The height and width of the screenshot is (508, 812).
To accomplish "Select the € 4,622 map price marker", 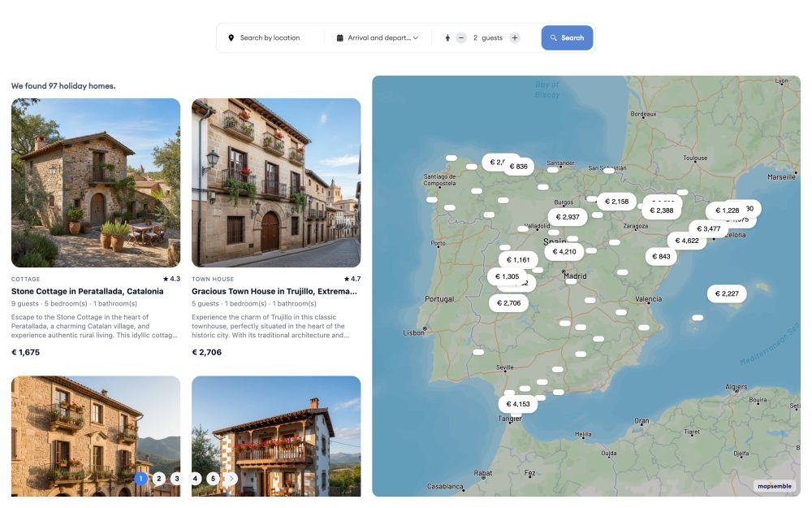I will point(687,240).
